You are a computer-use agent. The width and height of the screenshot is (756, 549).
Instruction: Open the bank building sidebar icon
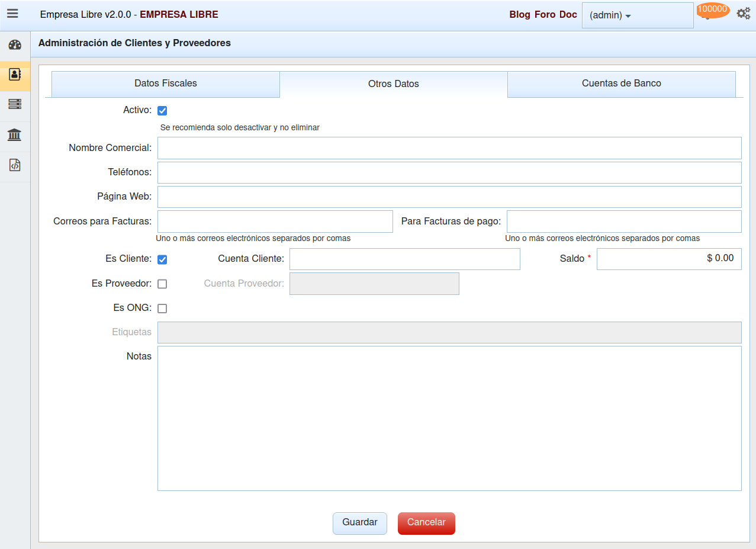click(15, 135)
